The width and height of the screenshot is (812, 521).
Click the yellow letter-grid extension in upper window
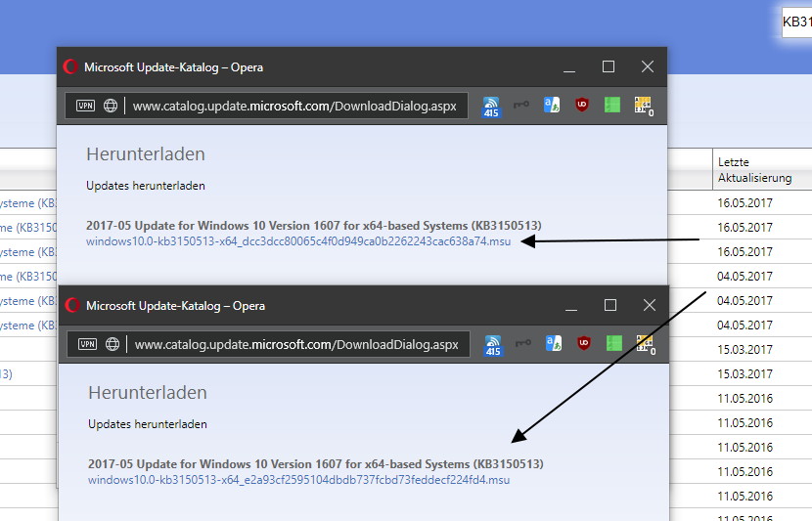click(x=644, y=107)
